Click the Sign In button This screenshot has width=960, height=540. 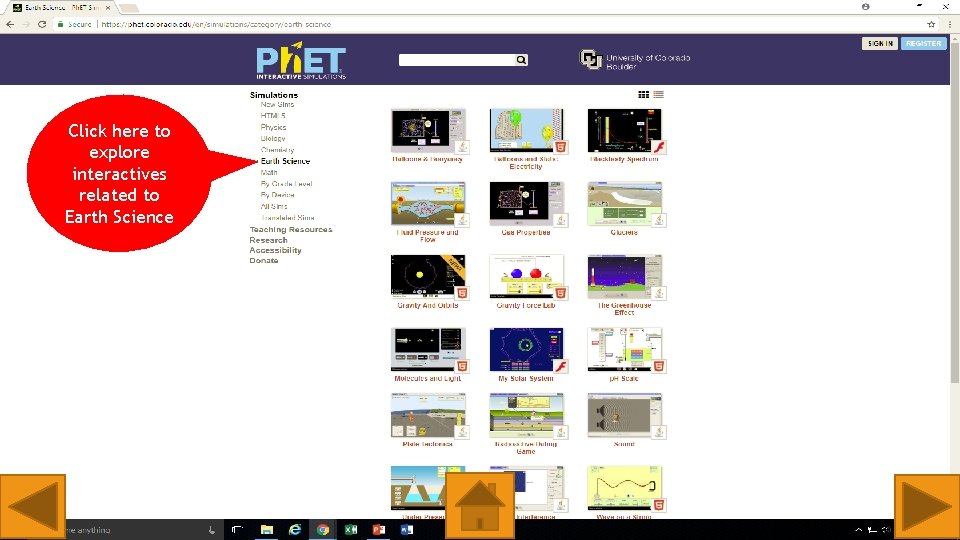coord(880,43)
